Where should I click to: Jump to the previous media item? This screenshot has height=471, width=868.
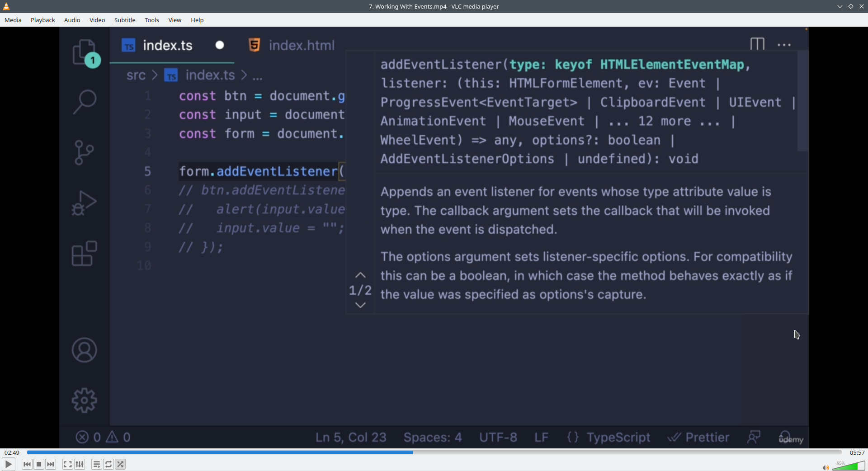pos(27,464)
